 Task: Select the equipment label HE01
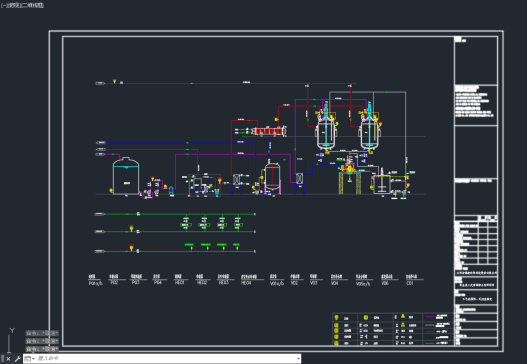click(179, 283)
